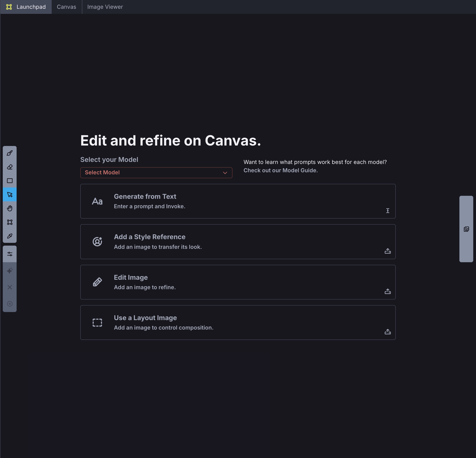476x458 pixels.
Task: Switch to the Canvas tab
Action: [66, 7]
